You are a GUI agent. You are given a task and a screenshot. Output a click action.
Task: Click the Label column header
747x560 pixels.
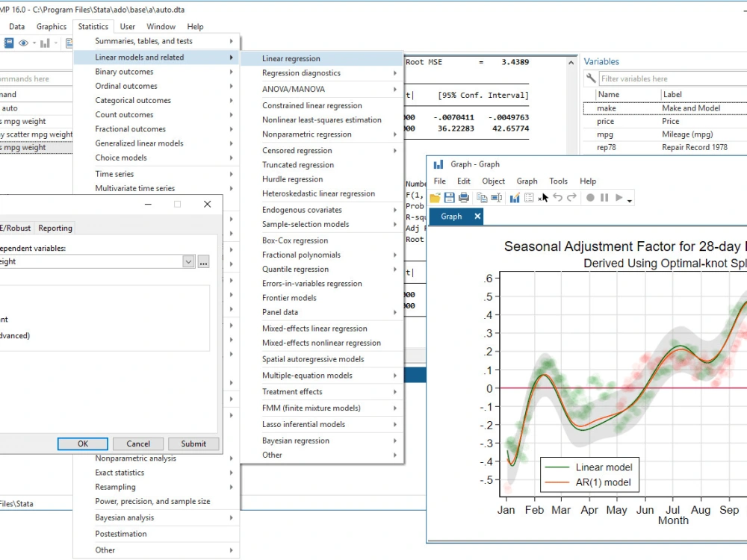coord(704,94)
